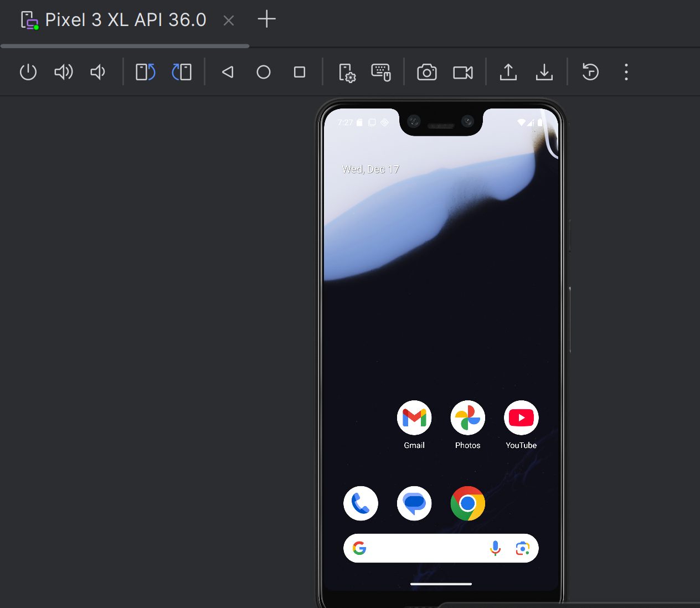The width and height of the screenshot is (700, 608).
Task: Tap the Google G logo
Action: (359, 548)
